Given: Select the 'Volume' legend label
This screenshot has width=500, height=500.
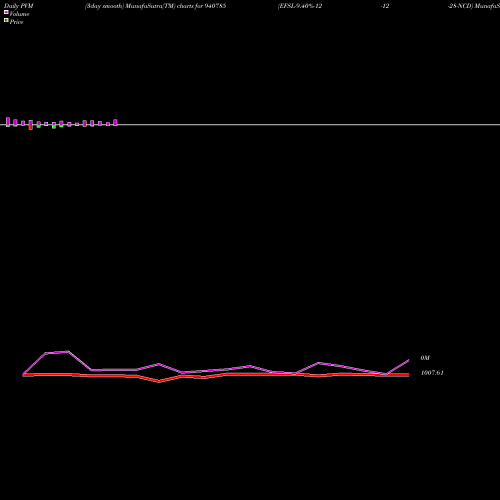Looking at the screenshot, I should [x=19, y=14].
